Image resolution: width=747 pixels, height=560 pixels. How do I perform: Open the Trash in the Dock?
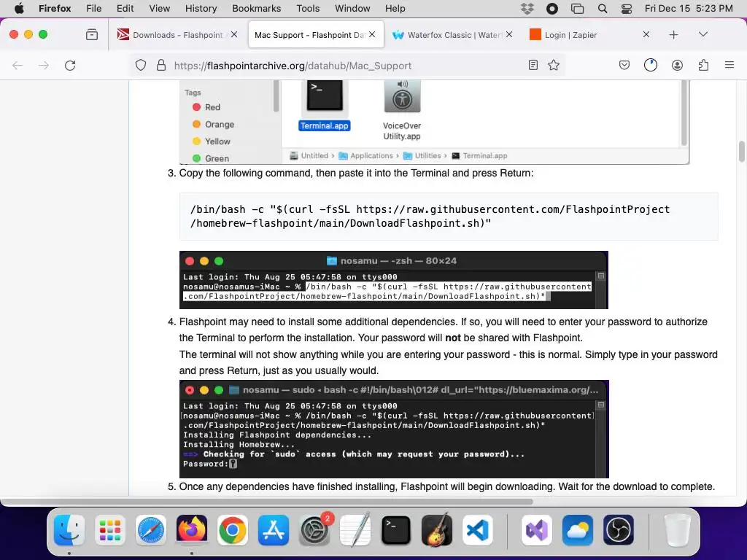[677, 530]
